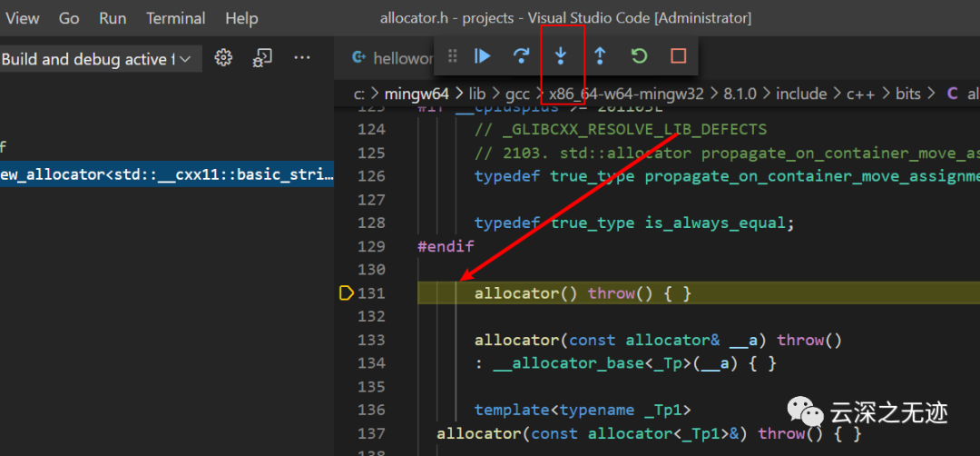This screenshot has height=456, width=980.
Task: Open the Go menu
Action: click(69, 18)
